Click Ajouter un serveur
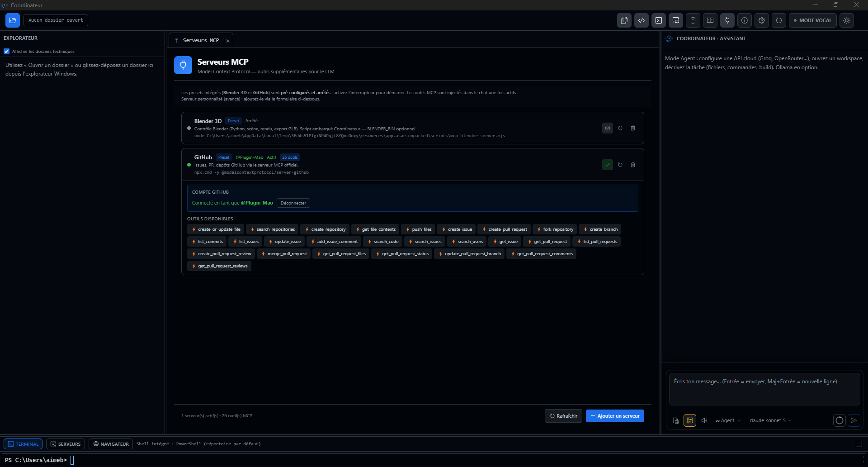Viewport: 868px width, 467px height. coord(615,416)
